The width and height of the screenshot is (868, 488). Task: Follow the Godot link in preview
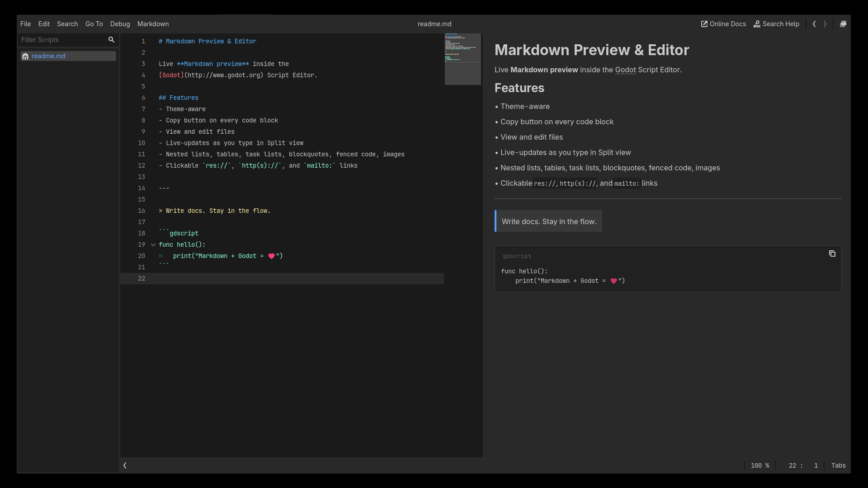[625, 70]
